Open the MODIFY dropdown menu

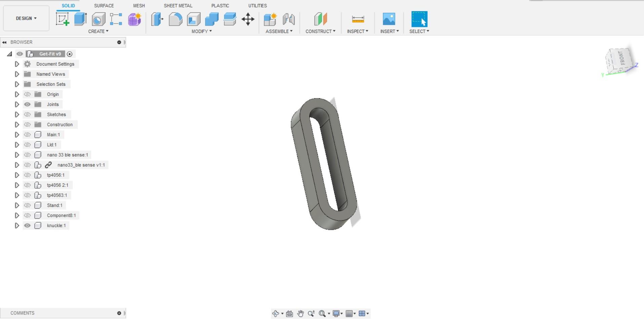pos(202,31)
